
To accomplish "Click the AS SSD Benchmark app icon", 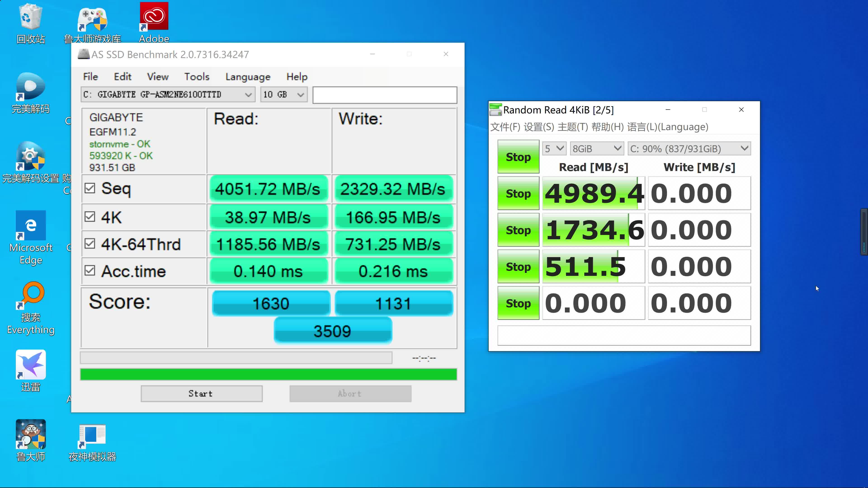I will pos(82,54).
